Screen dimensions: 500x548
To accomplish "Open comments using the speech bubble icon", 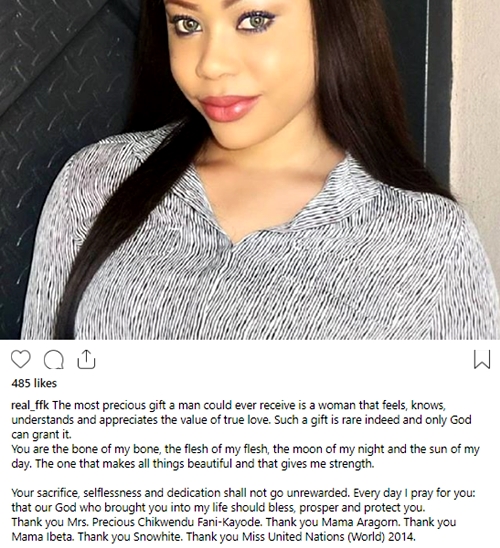I will tap(54, 359).
